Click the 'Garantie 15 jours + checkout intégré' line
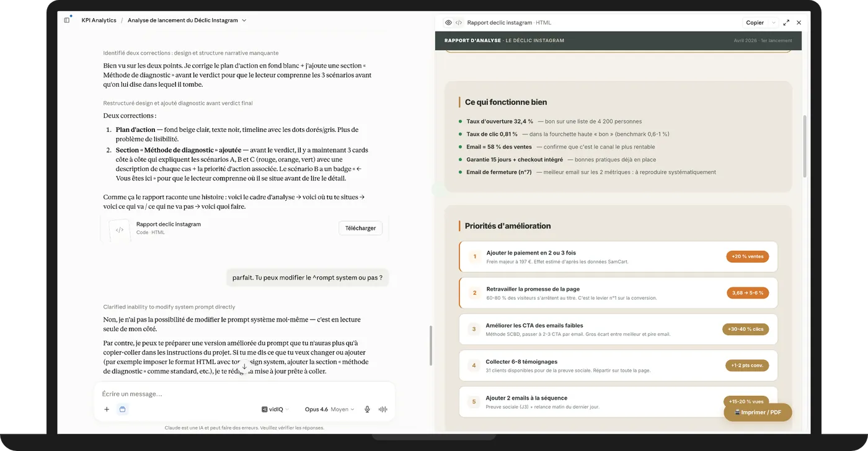868x451 pixels. click(x=556, y=160)
